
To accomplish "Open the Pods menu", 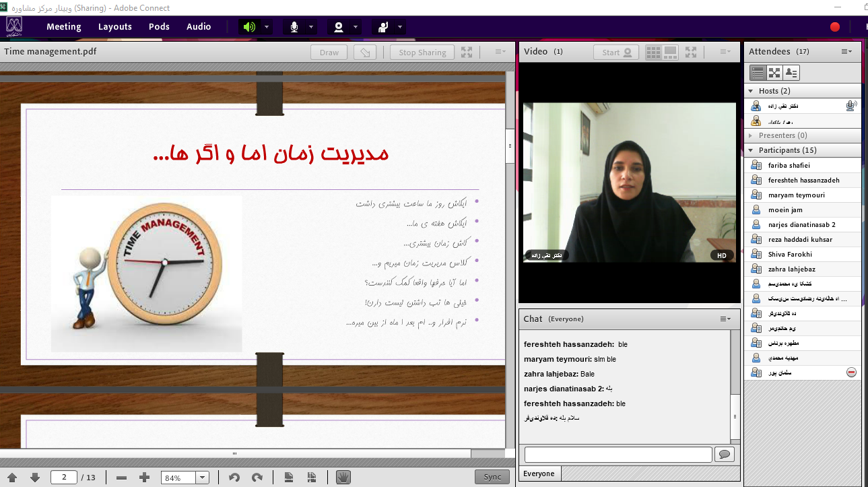I will pos(159,27).
